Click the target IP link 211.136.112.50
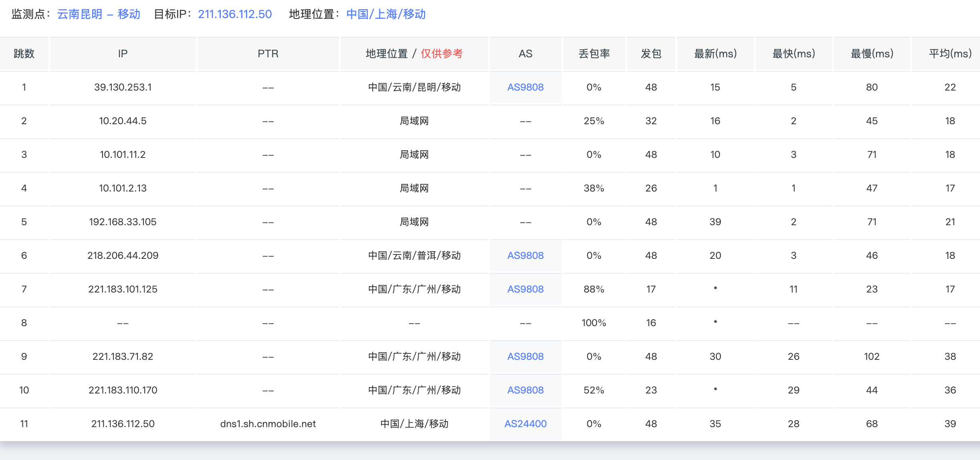 tap(235, 14)
